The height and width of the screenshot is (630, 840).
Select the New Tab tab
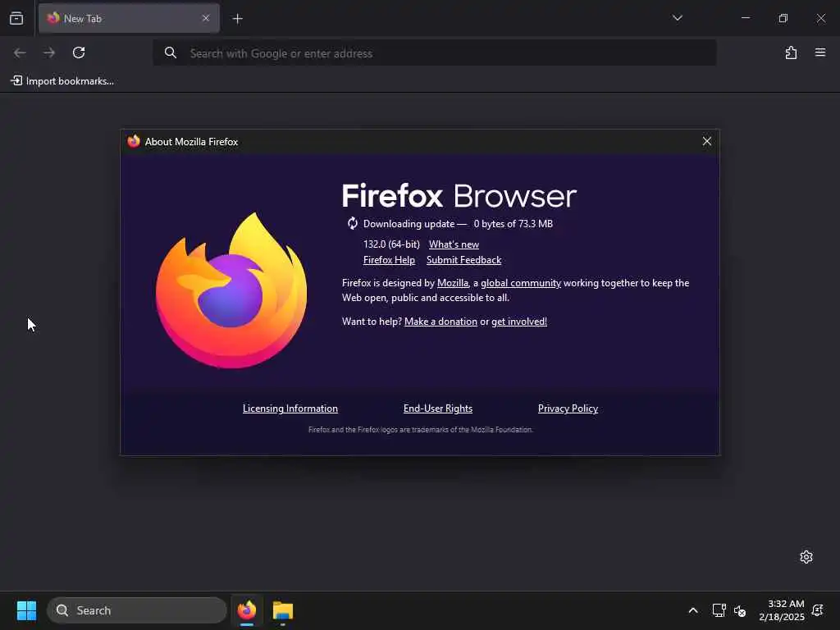pos(129,18)
